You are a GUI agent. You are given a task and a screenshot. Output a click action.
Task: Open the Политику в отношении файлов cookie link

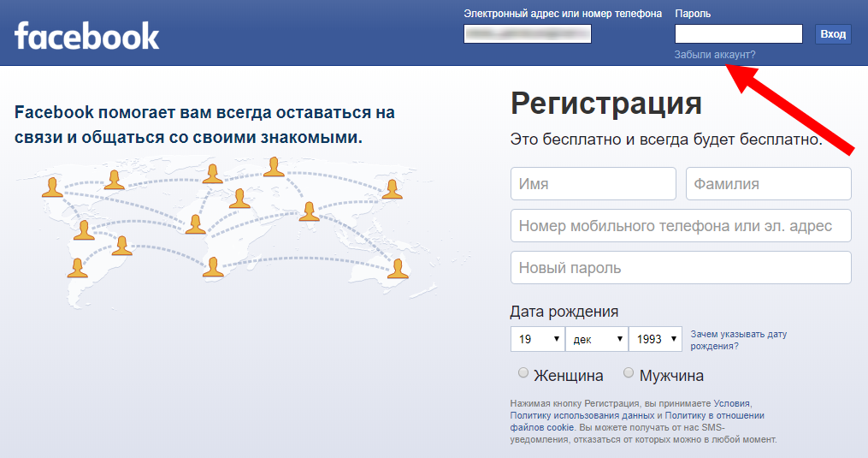(x=637, y=421)
